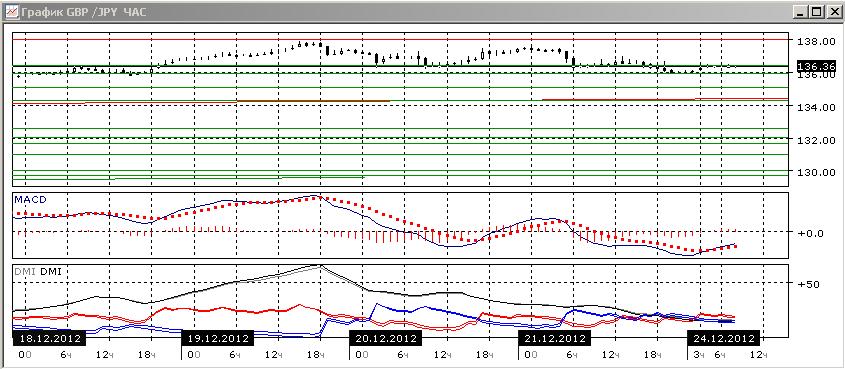Select the 21.12.2012 date marker
Image resolution: width=845 pixels, height=369 pixels.
click(555, 338)
